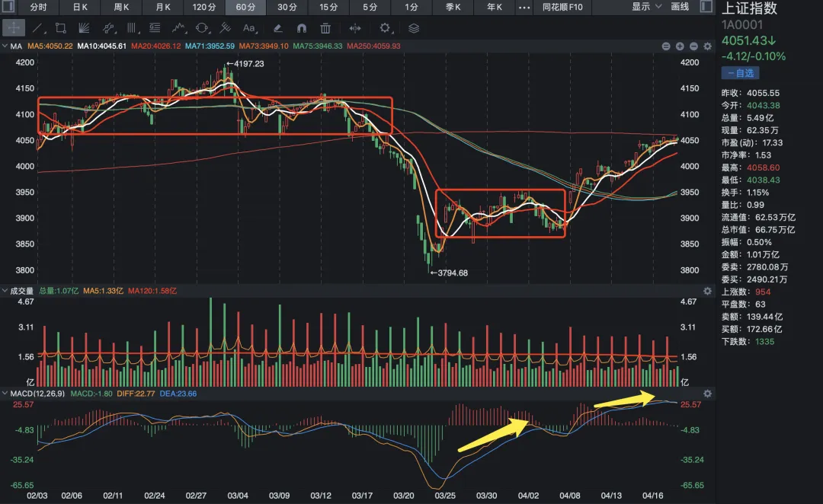The image size is (823, 504).
Task: Select the price label annotation tool
Action: point(154,28)
